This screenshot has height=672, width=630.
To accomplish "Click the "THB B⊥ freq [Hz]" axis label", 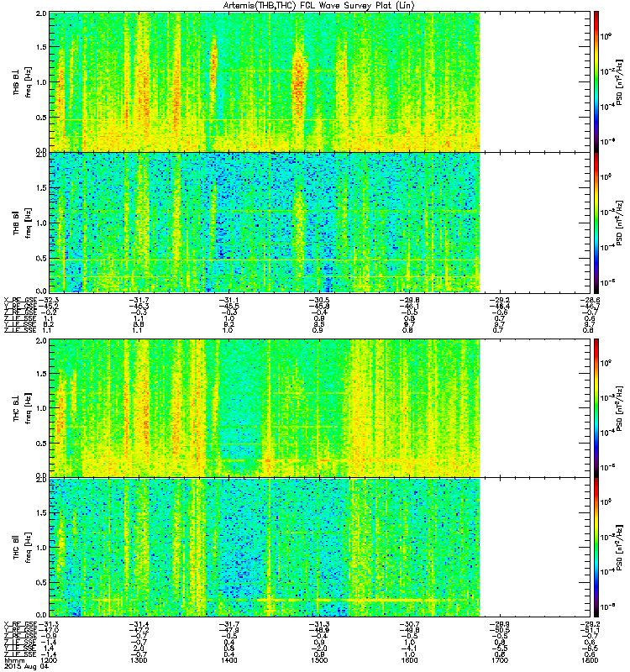I will [22, 81].
